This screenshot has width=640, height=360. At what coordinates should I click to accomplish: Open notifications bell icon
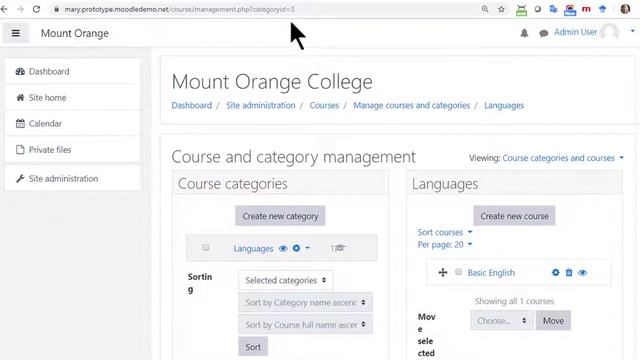pos(524,33)
